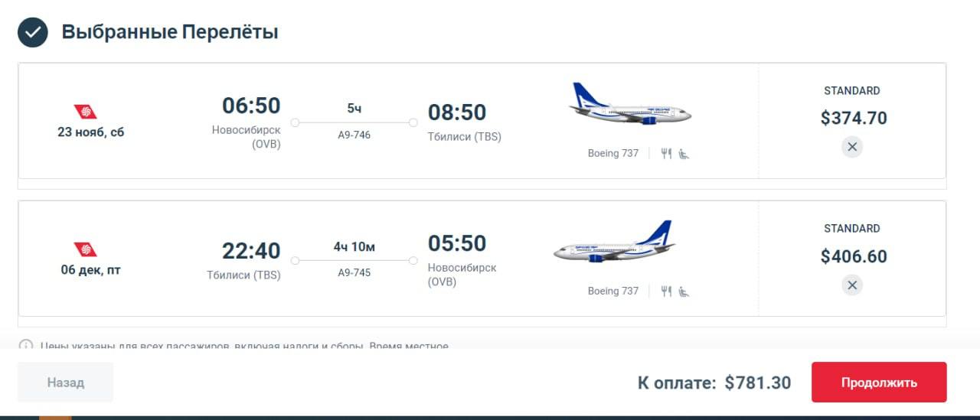Image resolution: width=980 pixels, height=420 pixels.
Task: Click the meal icon on flight A9-745
Action: [x=666, y=291]
